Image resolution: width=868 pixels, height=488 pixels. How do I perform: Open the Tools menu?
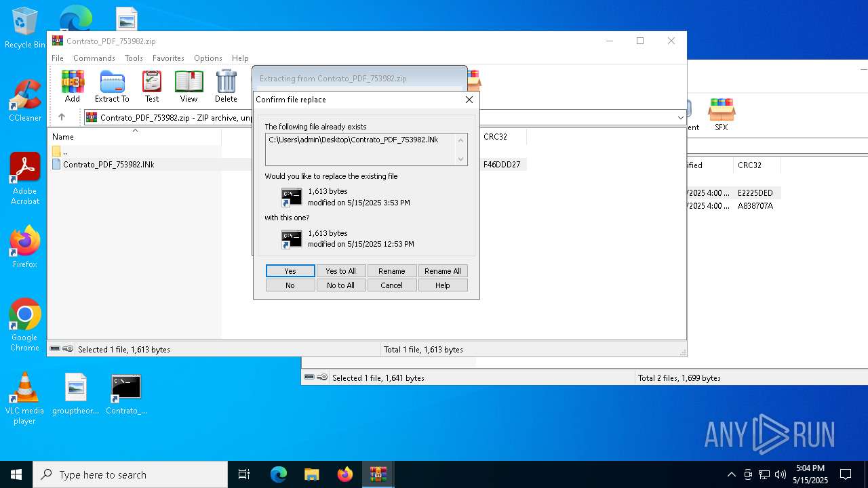tap(134, 58)
